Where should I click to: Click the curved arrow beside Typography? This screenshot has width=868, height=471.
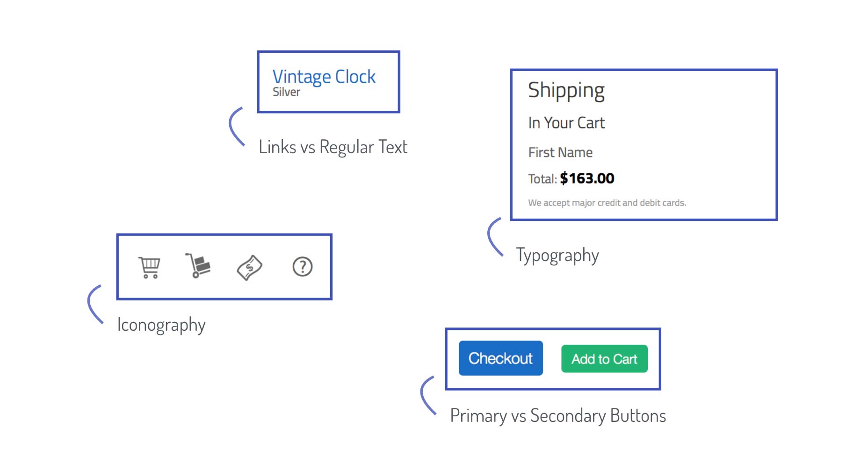click(x=495, y=237)
